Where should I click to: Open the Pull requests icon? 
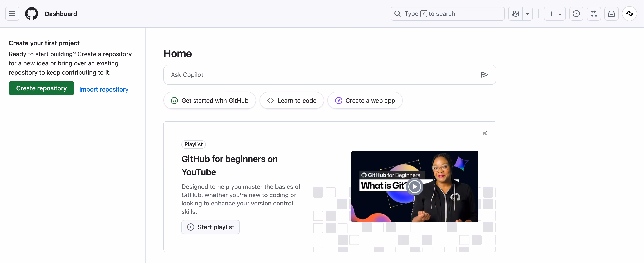(594, 14)
